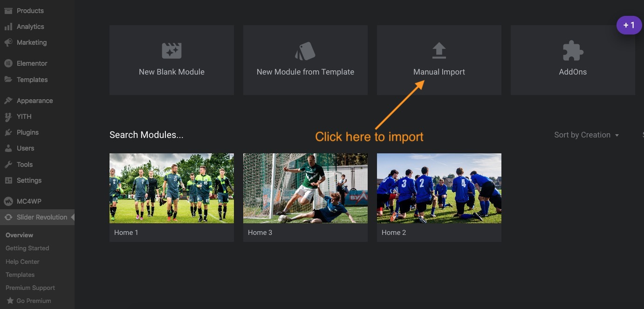Image resolution: width=644 pixels, height=309 pixels.
Task: Open the Users menu item
Action: (x=25, y=148)
